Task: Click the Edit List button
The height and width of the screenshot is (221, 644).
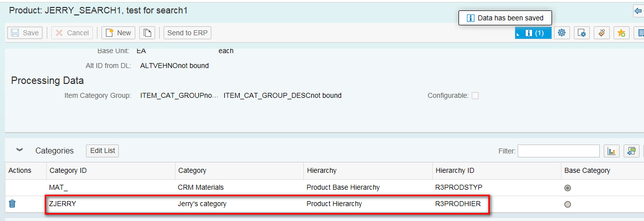Action: (x=102, y=150)
